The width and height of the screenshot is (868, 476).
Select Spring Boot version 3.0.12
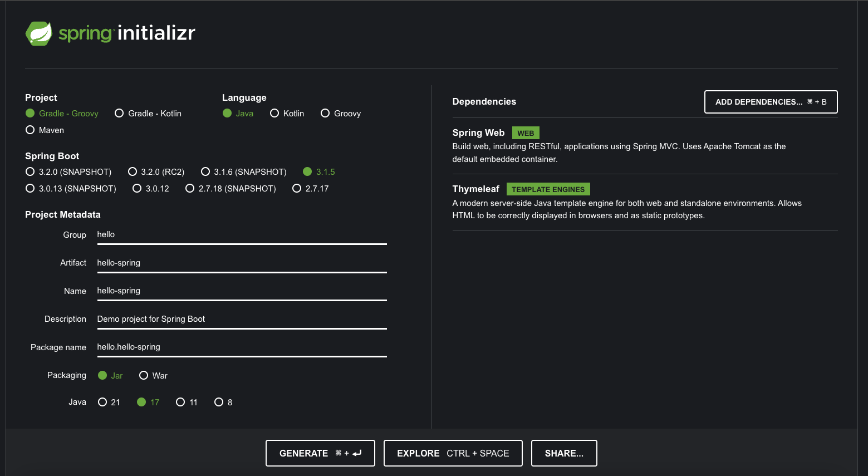point(151,189)
